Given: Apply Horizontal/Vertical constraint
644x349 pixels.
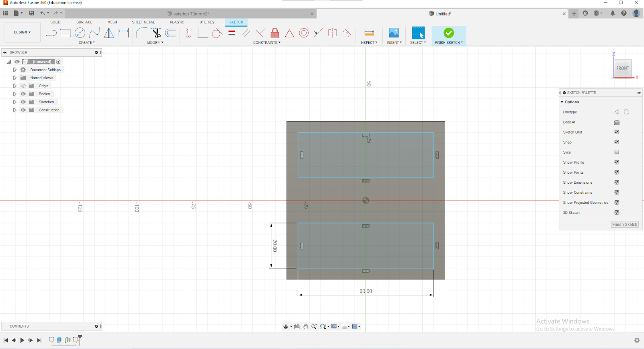Looking at the screenshot, I should pos(188,33).
